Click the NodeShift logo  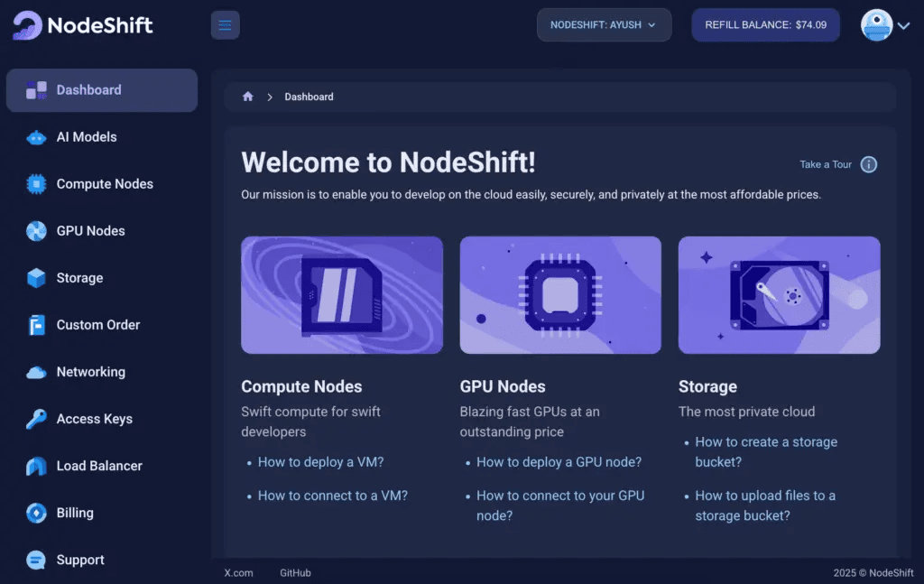pos(82,25)
